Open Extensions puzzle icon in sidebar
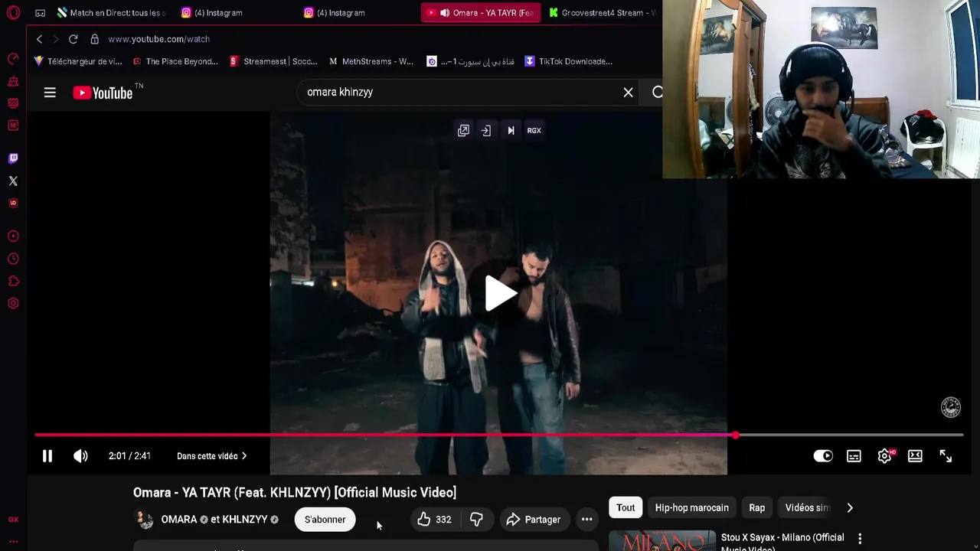 (x=13, y=281)
